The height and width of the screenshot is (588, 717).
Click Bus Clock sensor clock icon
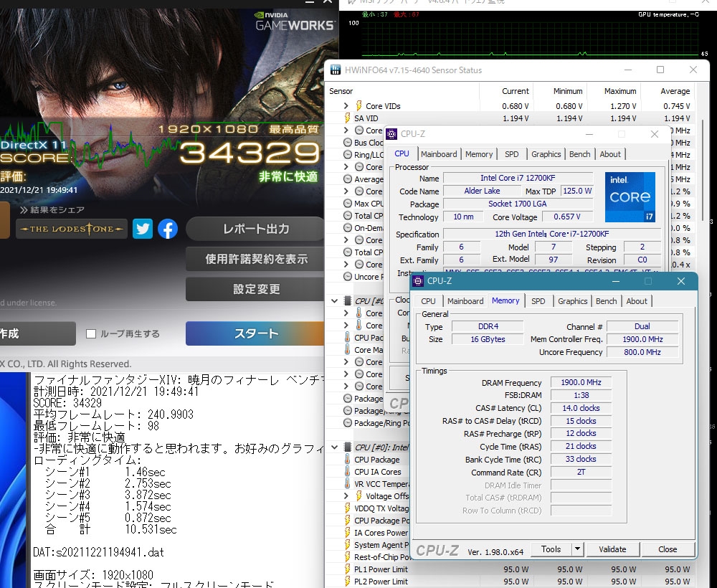(x=348, y=142)
